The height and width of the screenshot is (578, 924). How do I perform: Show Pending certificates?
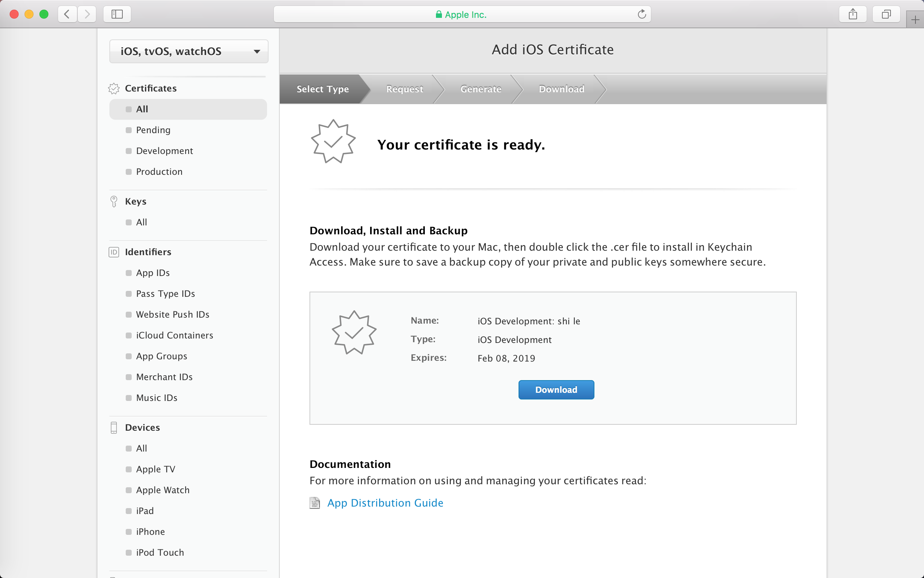point(153,130)
